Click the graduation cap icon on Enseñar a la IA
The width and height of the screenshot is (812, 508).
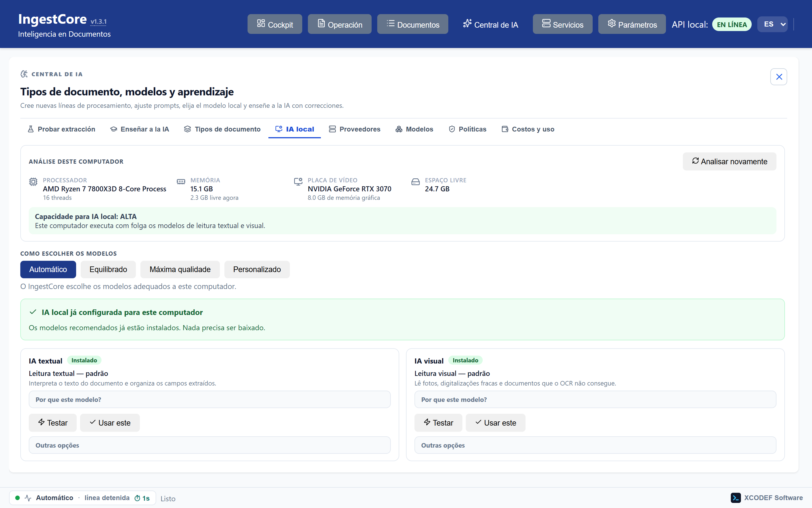(x=113, y=129)
